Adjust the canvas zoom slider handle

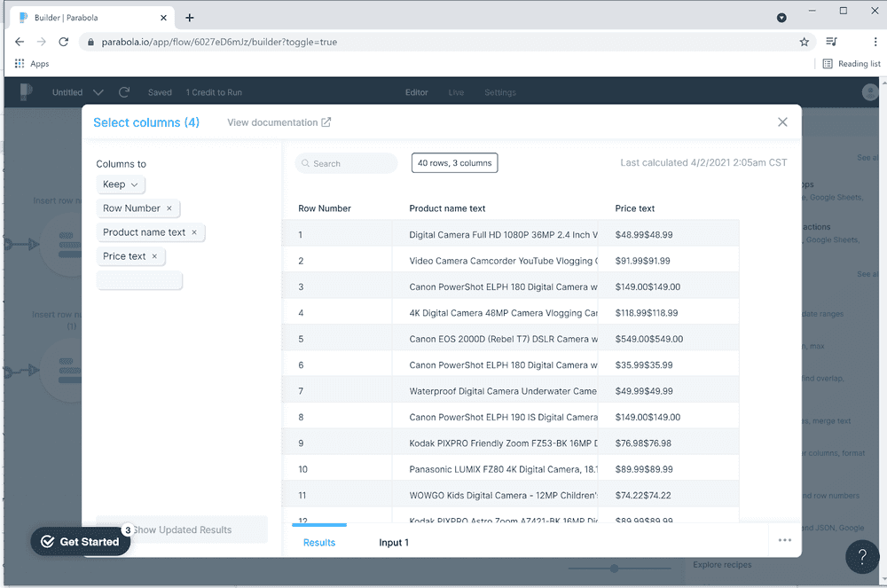(x=614, y=568)
